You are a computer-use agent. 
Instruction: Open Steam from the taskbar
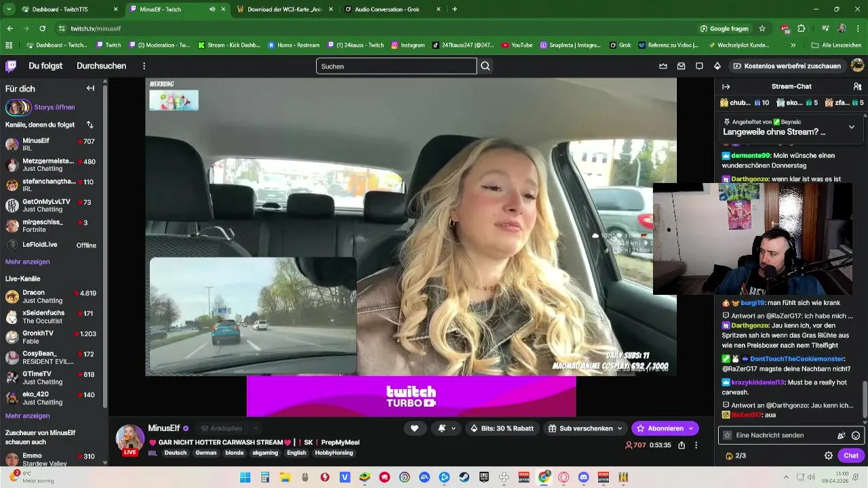tap(465, 477)
